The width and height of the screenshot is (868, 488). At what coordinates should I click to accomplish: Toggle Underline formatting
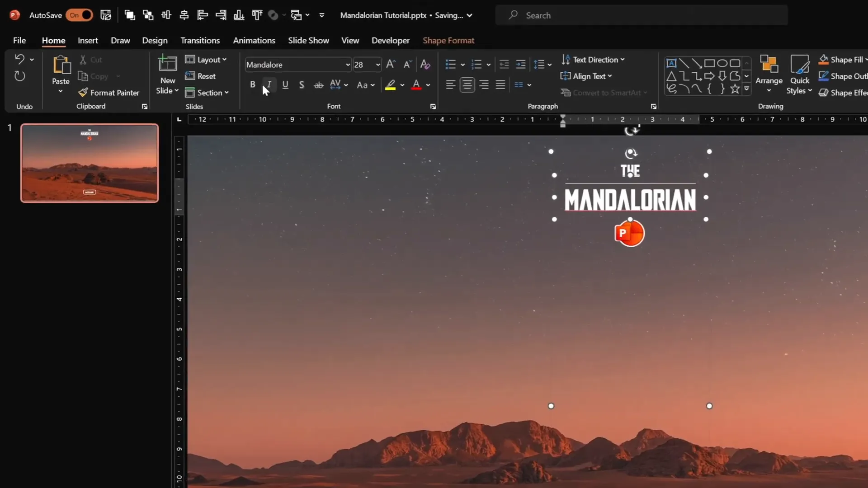coord(285,84)
